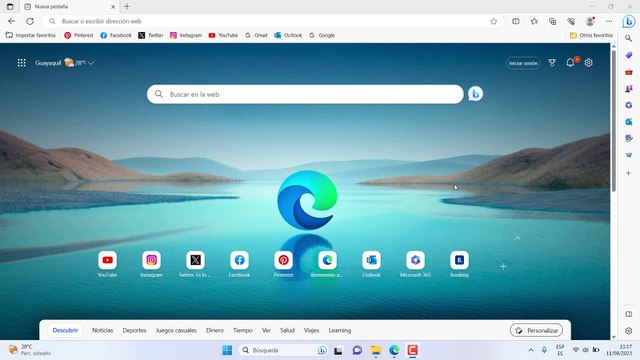The image size is (640, 360).
Task: Open the sidebar Tools briefcase icon
Action: [629, 72]
